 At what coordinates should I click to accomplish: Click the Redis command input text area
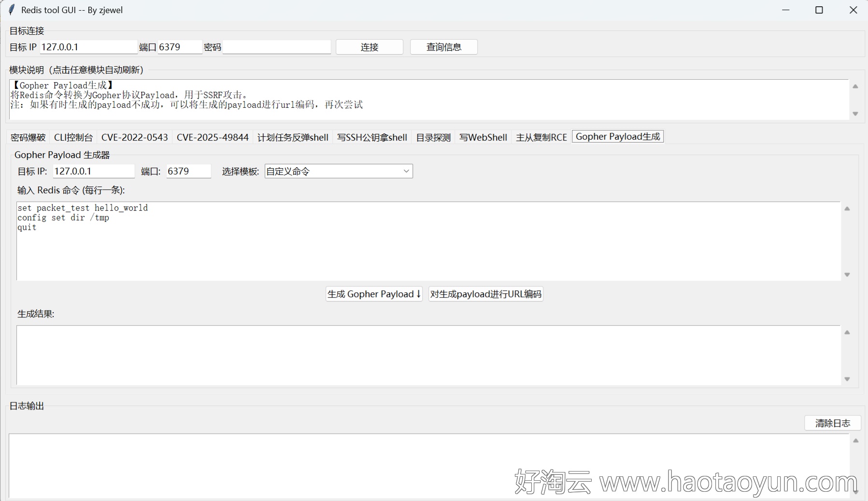[428, 241]
